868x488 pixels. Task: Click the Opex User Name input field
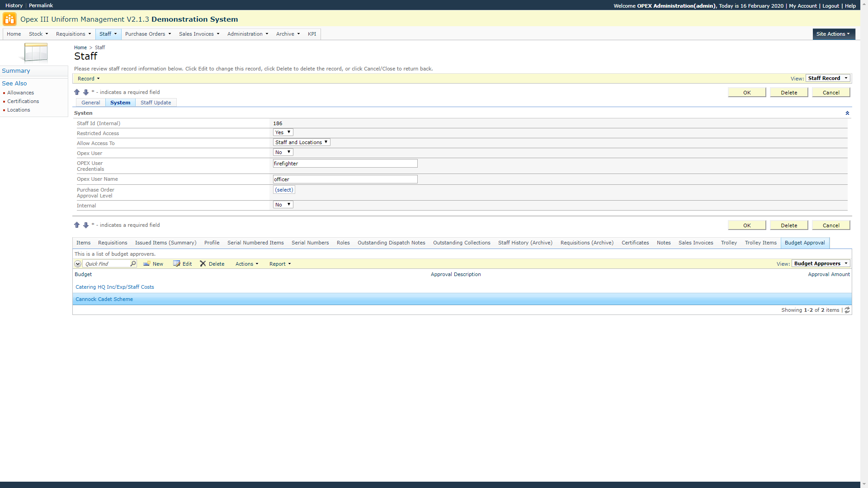tap(345, 179)
